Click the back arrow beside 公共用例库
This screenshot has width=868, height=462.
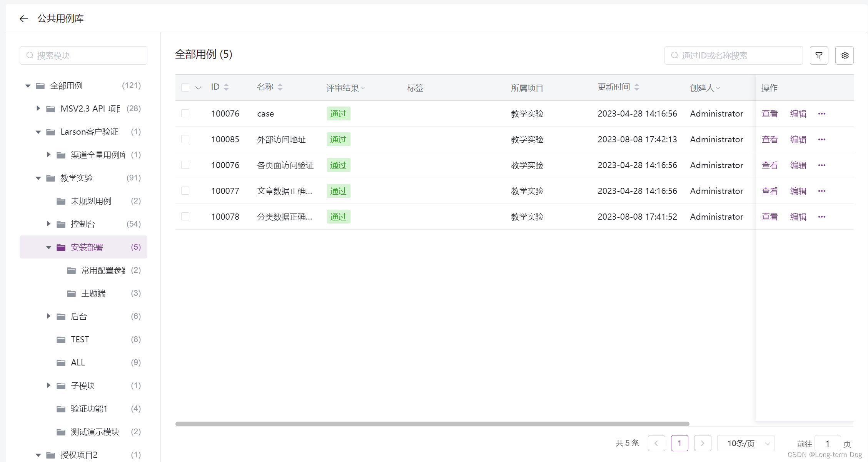coord(24,18)
